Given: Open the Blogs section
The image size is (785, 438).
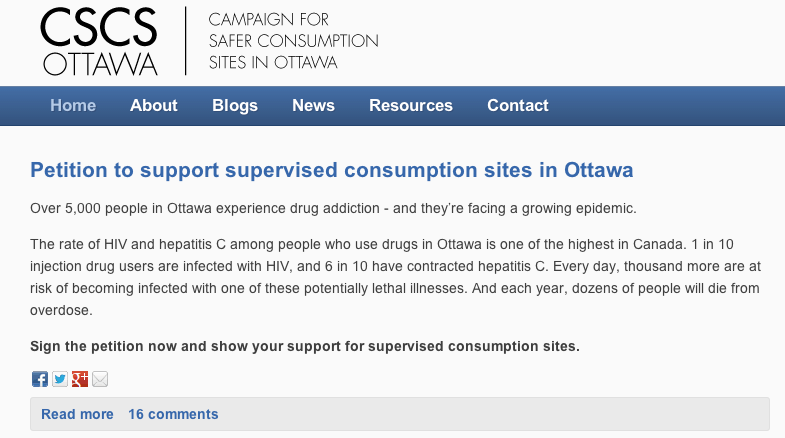Looking at the screenshot, I should click(235, 105).
